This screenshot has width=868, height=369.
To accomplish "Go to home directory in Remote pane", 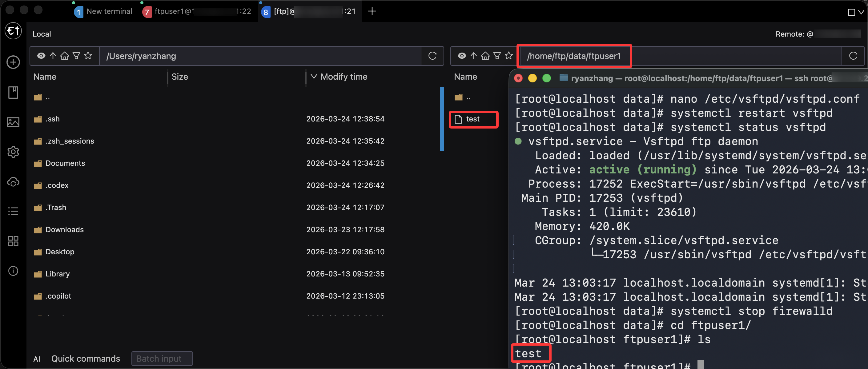I will click(x=485, y=56).
